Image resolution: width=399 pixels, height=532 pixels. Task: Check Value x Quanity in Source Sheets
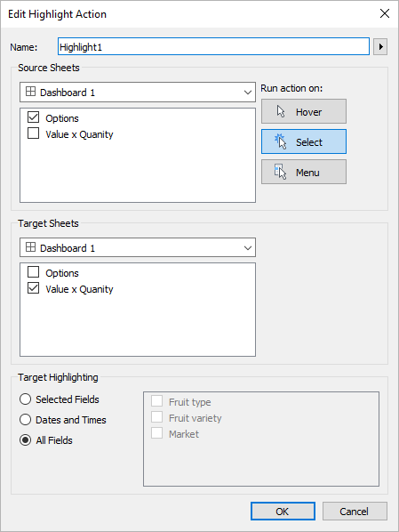33,133
